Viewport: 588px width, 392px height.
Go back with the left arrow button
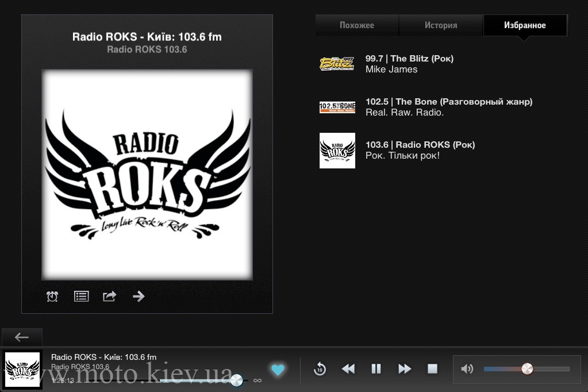click(22, 337)
